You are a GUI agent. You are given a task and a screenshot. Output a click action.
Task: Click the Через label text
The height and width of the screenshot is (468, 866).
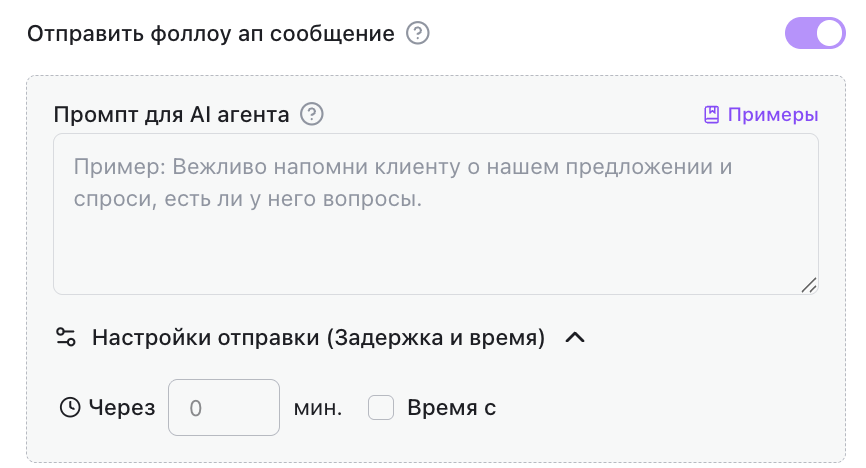tap(122, 408)
